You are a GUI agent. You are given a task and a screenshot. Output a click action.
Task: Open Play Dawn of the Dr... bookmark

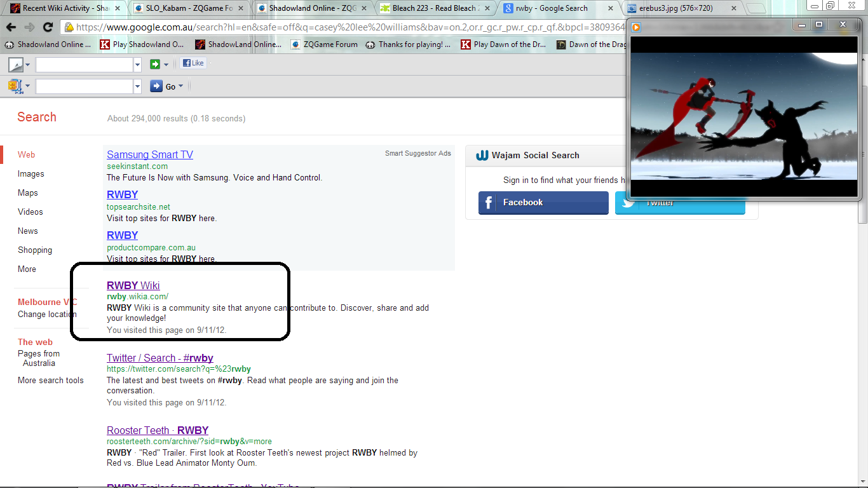coord(503,44)
